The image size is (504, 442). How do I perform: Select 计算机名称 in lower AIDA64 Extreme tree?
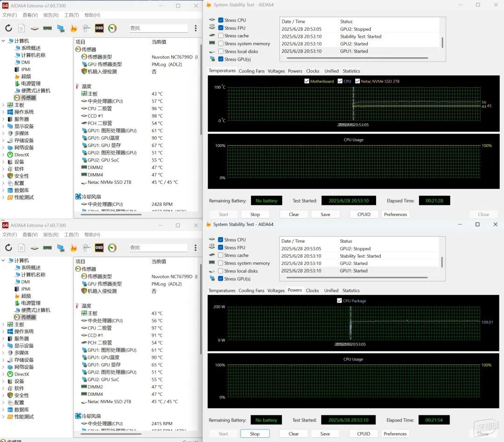click(x=34, y=275)
